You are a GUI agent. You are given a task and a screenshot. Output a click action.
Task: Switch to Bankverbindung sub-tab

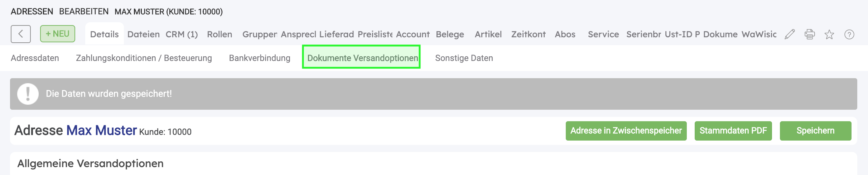pyautogui.click(x=260, y=58)
